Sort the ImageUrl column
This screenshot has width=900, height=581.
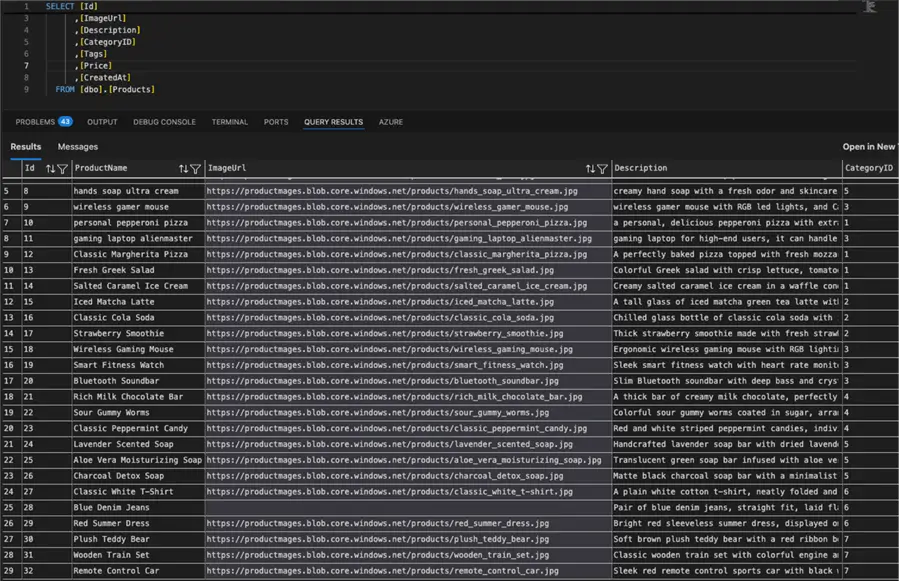point(590,169)
